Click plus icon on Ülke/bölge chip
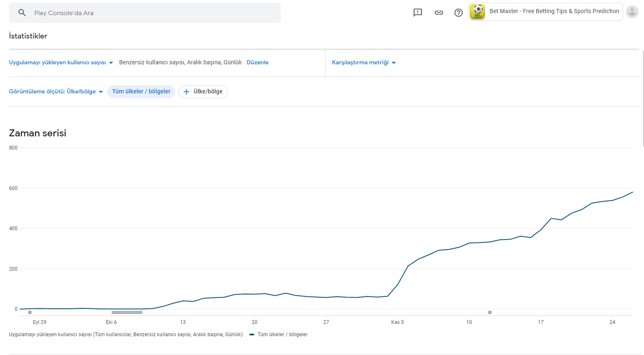The image size is (644, 355). tap(186, 92)
